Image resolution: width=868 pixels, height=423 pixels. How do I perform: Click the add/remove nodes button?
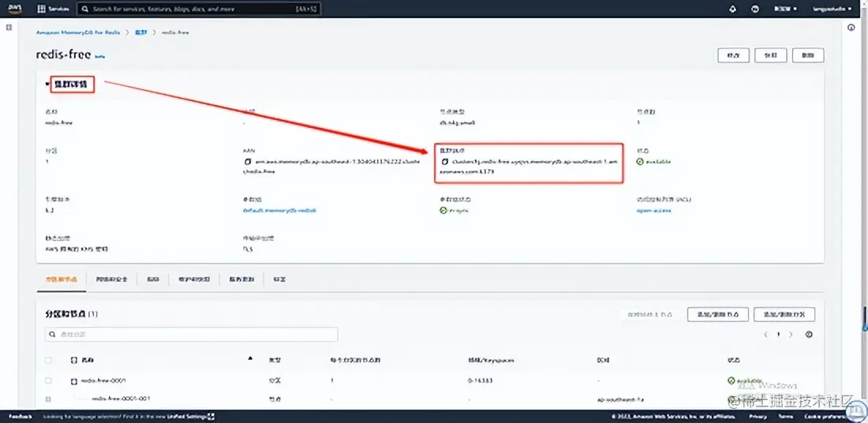[718, 314]
